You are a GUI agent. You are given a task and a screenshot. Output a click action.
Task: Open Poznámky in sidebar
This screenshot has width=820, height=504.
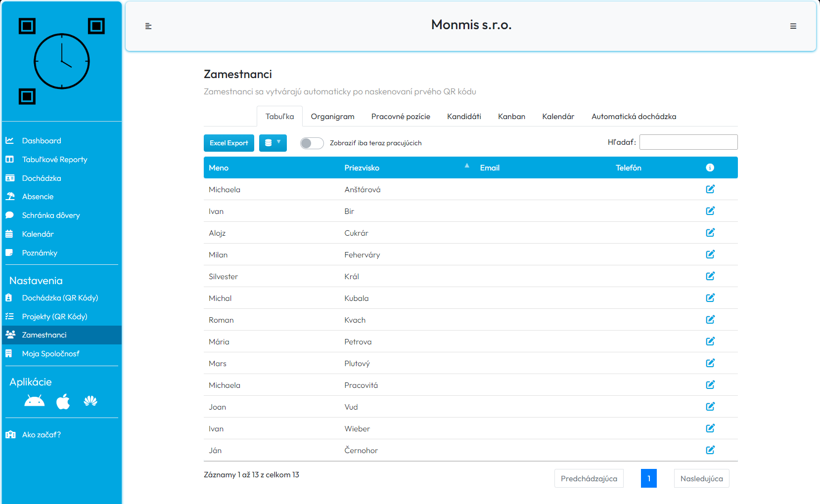click(62, 253)
